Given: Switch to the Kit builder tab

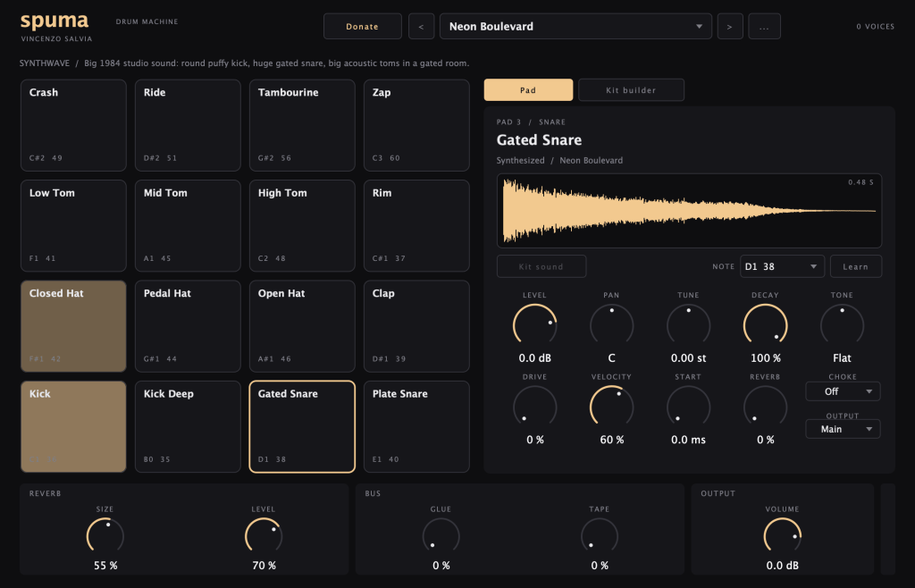Looking at the screenshot, I should click(631, 90).
